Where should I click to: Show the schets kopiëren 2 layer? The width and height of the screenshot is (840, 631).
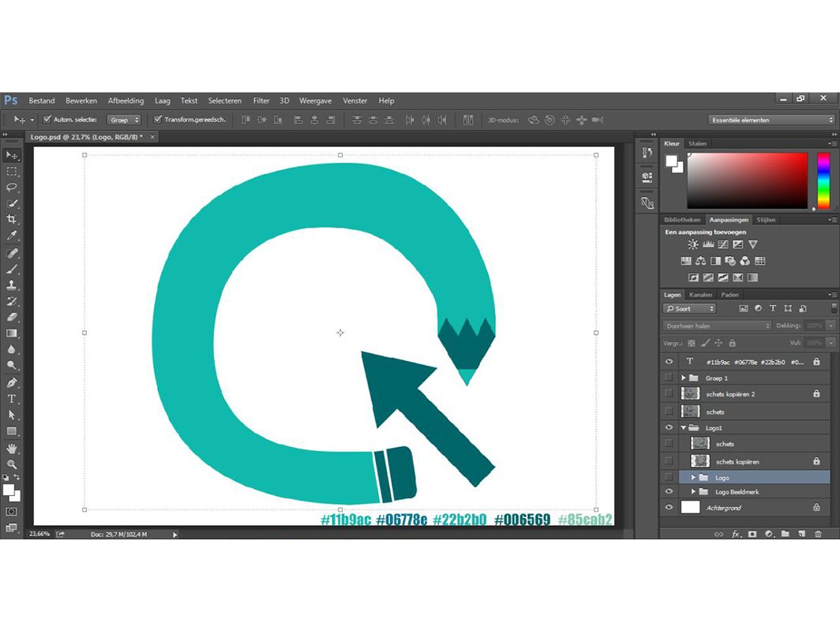click(669, 393)
